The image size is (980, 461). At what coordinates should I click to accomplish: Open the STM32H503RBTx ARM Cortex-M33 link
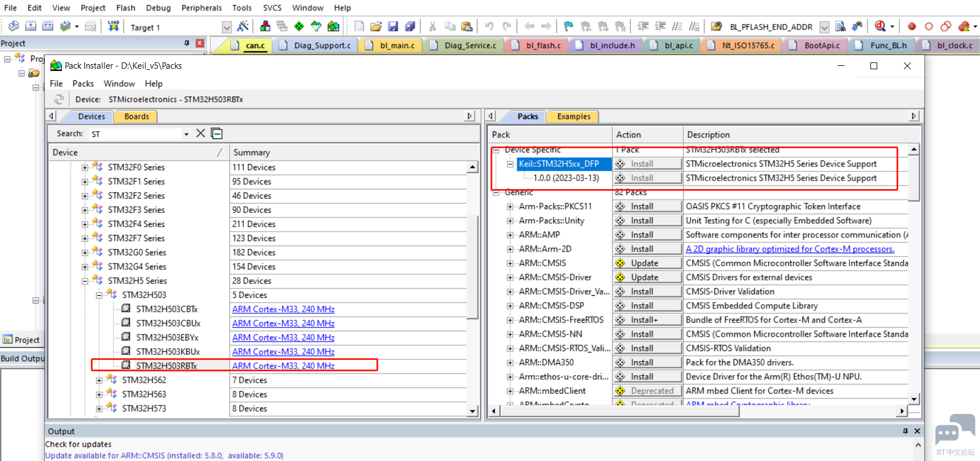[x=283, y=366]
